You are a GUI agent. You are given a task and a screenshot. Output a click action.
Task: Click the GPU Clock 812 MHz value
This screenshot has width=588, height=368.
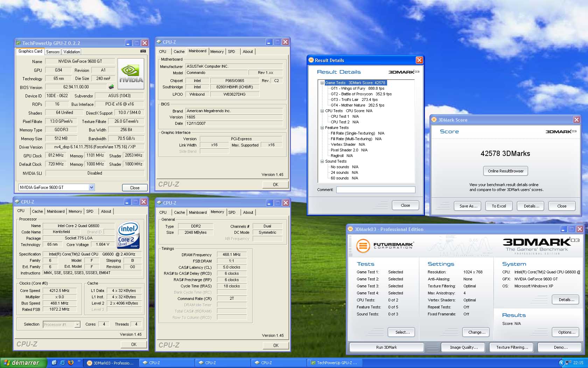coord(56,155)
